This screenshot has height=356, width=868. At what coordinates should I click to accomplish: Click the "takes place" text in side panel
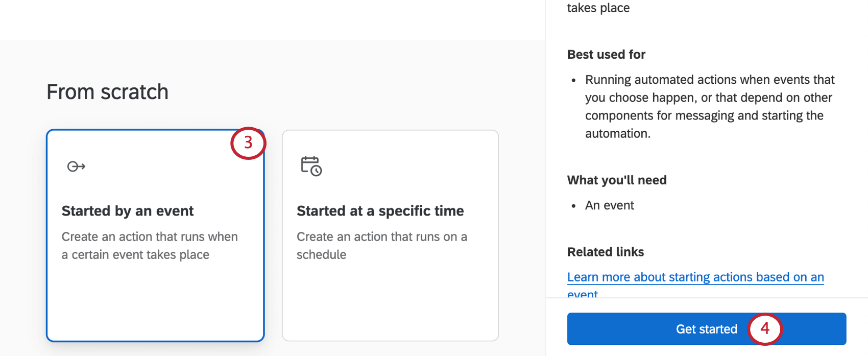(x=598, y=8)
